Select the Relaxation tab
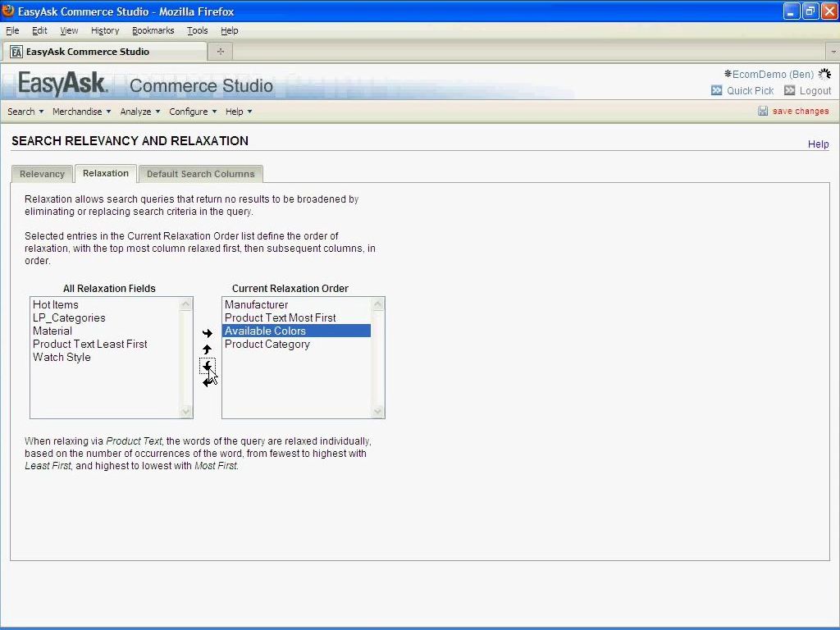 (106, 173)
